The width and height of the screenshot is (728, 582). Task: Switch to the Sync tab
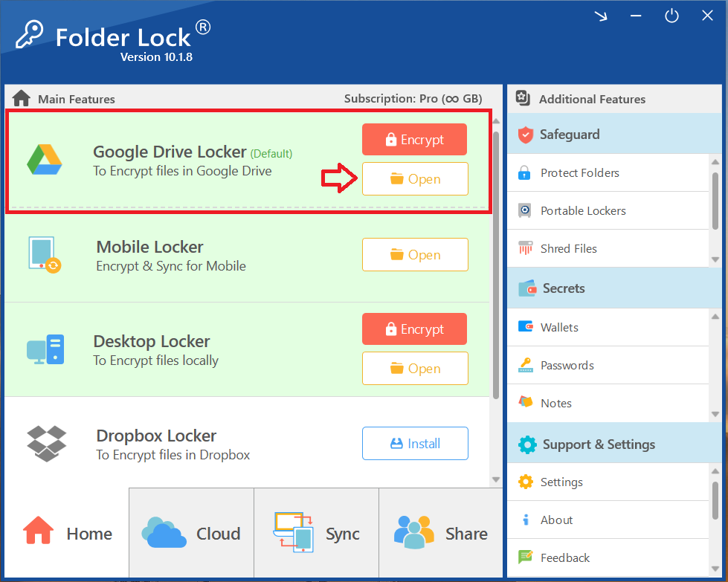[316, 533]
